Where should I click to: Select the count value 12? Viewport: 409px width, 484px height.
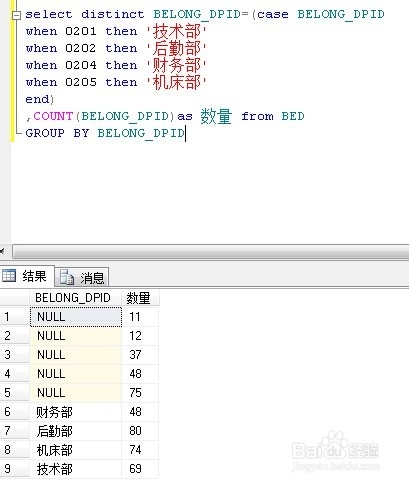pyautogui.click(x=140, y=336)
